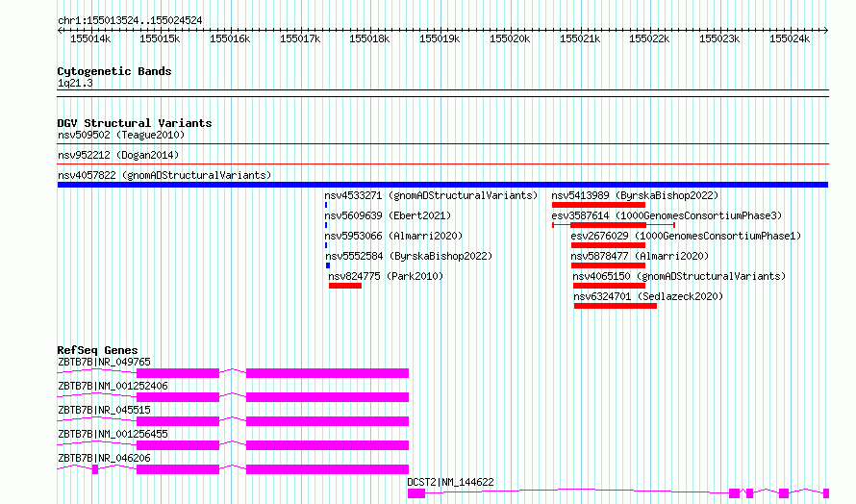The image size is (856, 504).
Task: Select the ZBTB7B|NR_046206 transcript label
Action: [x=104, y=458]
